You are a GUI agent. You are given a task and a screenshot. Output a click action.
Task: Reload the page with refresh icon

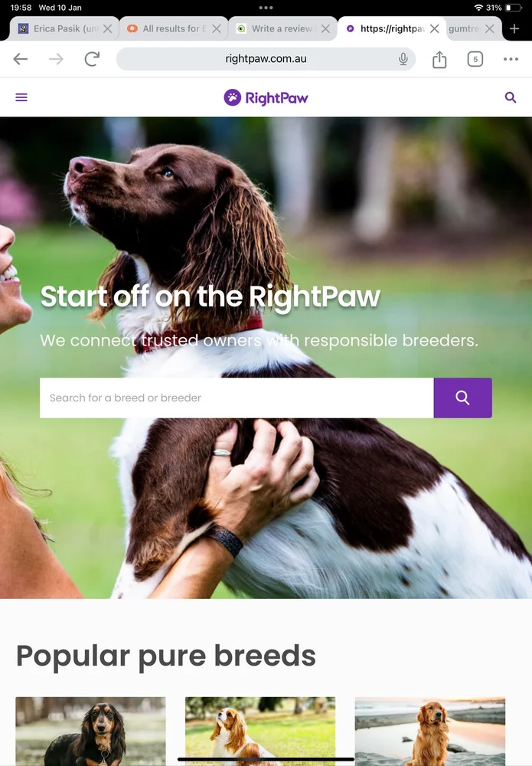pyautogui.click(x=92, y=59)
